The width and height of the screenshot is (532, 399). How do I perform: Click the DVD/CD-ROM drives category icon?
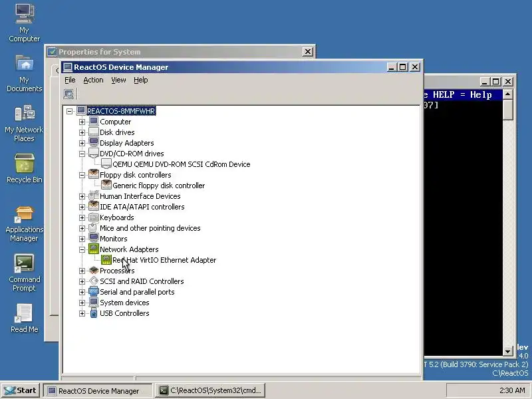pyautogui.click(x=94, y=154)
